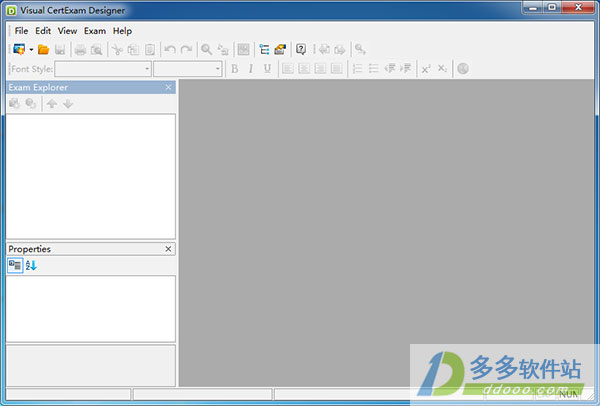
Task: Click the Save disk icon in toolbar
Action: [60, 49]
